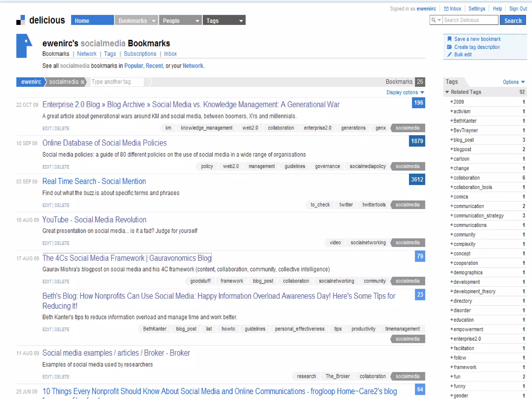
Task: Add the blog_post related tag
Action: [x=451, y=140]
